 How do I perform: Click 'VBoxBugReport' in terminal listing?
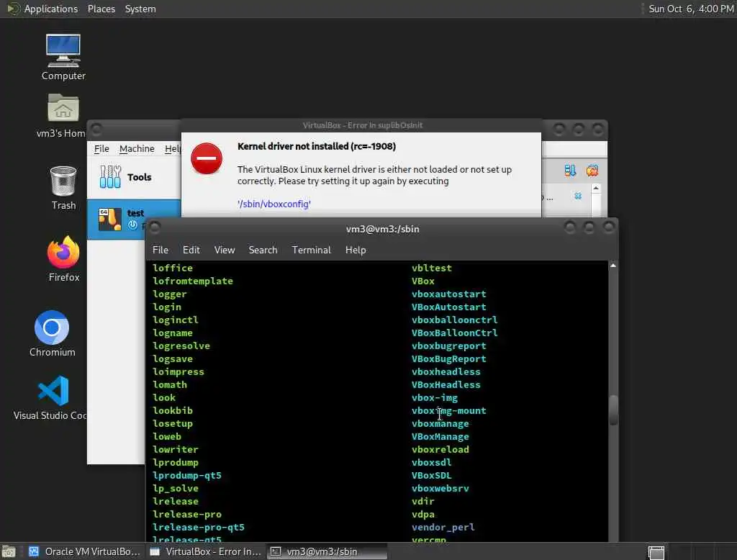448,358
